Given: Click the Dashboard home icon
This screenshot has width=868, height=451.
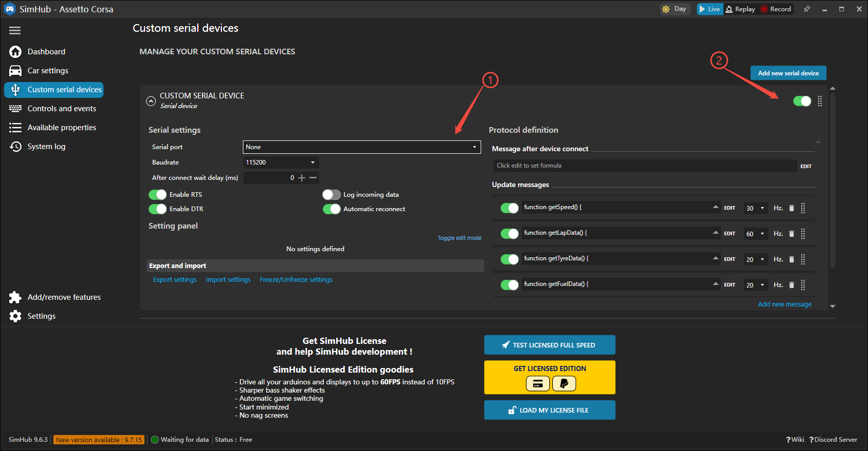Looking at the screenshot, I should pos(15,52).
